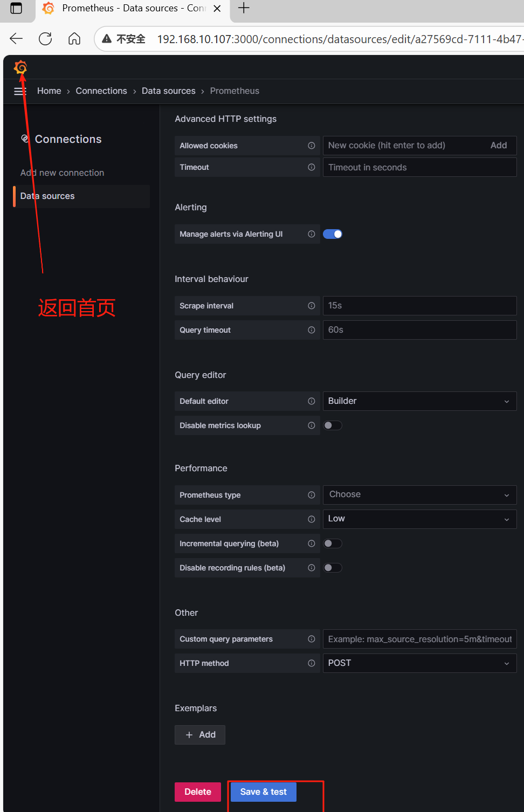Open the Prometheus type Choose dropdown
This screenshot has width=524, height=812.
coord(419,495)
